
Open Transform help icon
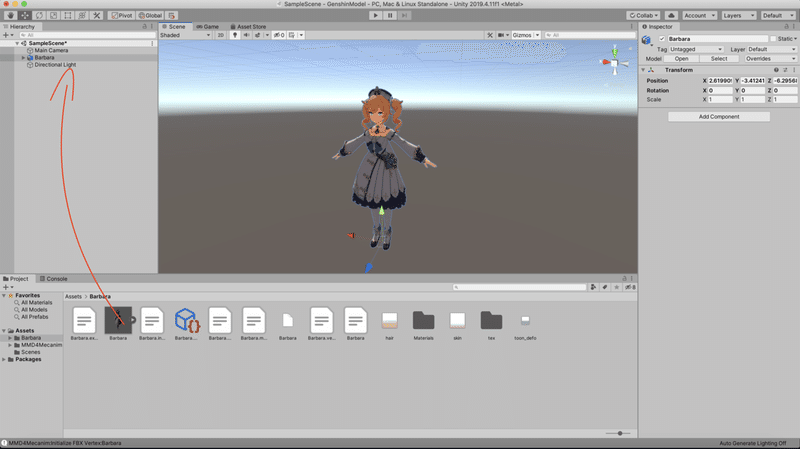coord(776,70)
